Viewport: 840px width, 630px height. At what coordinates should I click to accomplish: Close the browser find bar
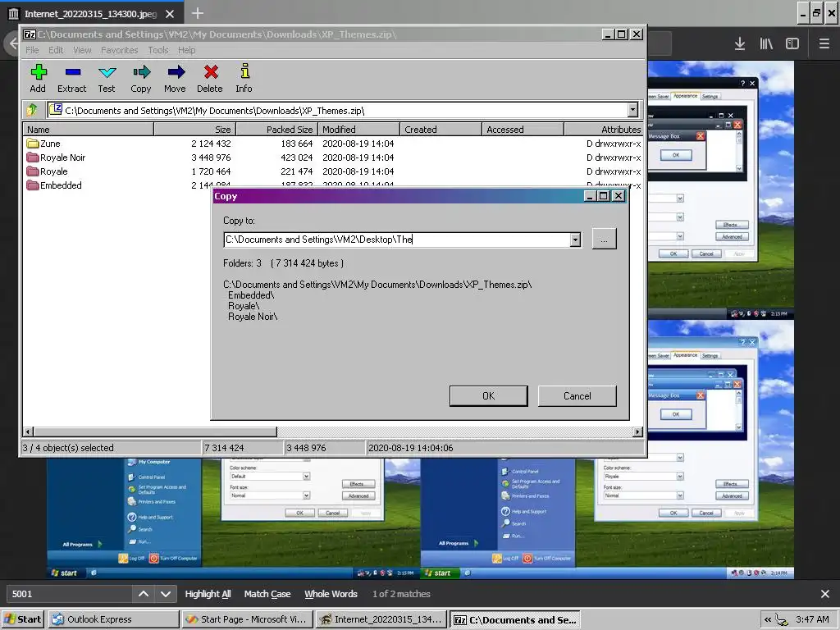[x=825, y=594]
